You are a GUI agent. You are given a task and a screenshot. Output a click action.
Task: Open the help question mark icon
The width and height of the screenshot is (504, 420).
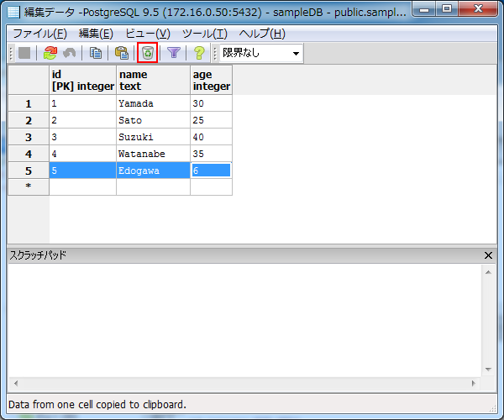(x=199, y=53)
